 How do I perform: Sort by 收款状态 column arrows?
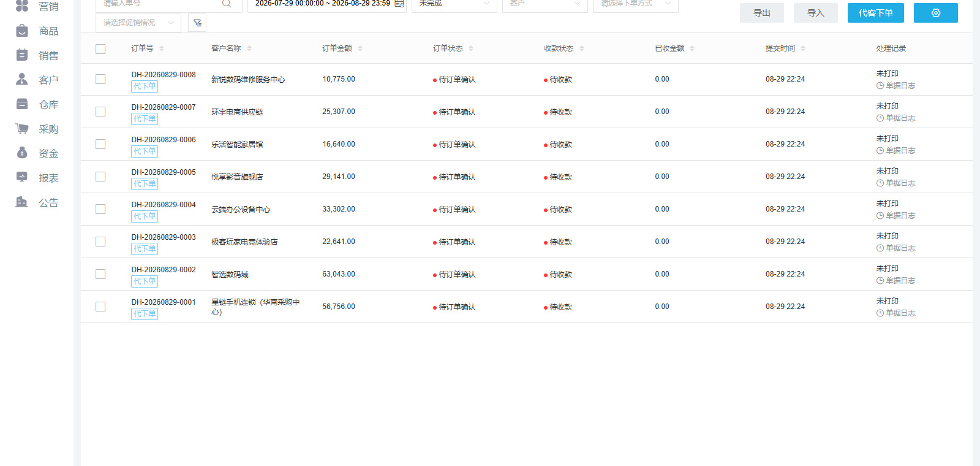(582, 48)
